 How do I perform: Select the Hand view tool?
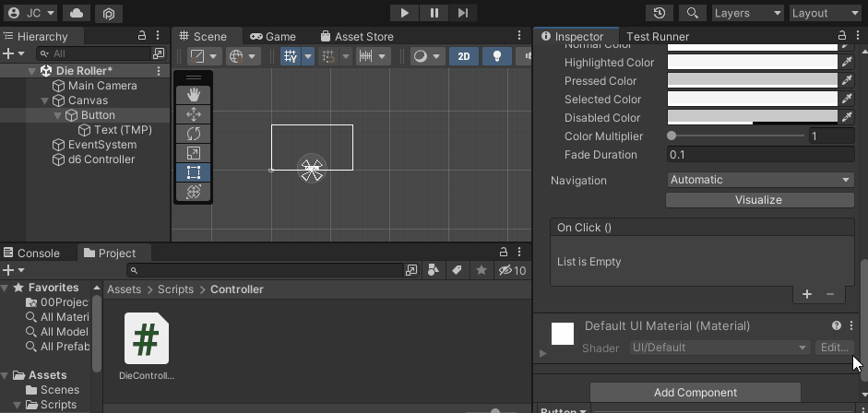[x=193, y=95]
